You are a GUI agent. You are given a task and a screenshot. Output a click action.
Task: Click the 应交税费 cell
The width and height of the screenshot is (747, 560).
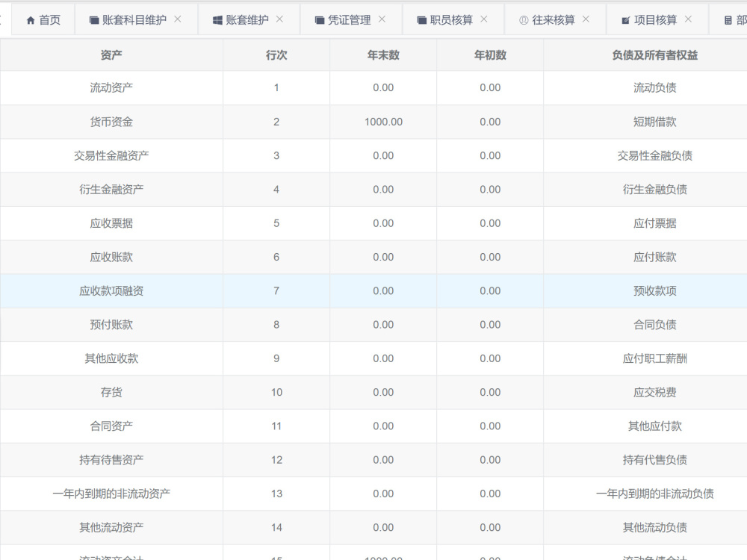[655, 393]
